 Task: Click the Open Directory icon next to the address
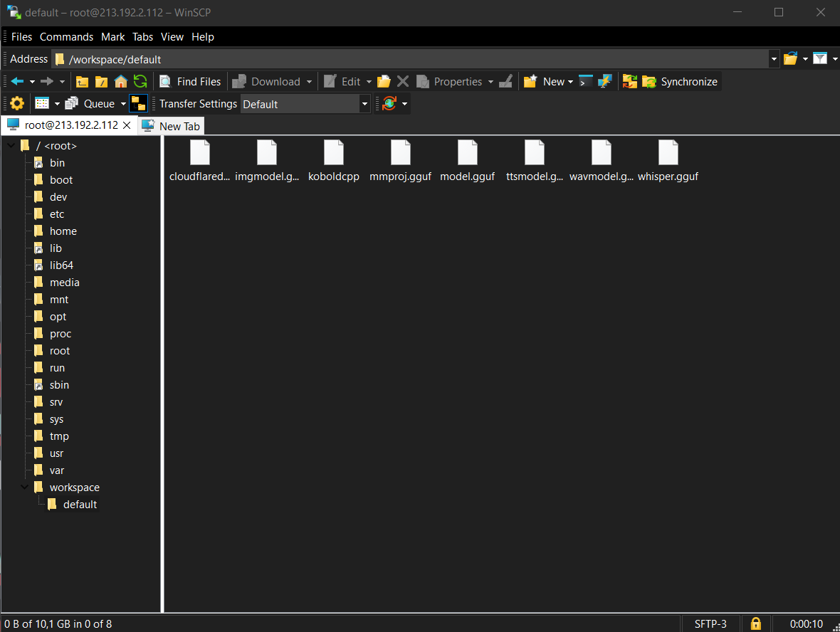click(790, 59)
